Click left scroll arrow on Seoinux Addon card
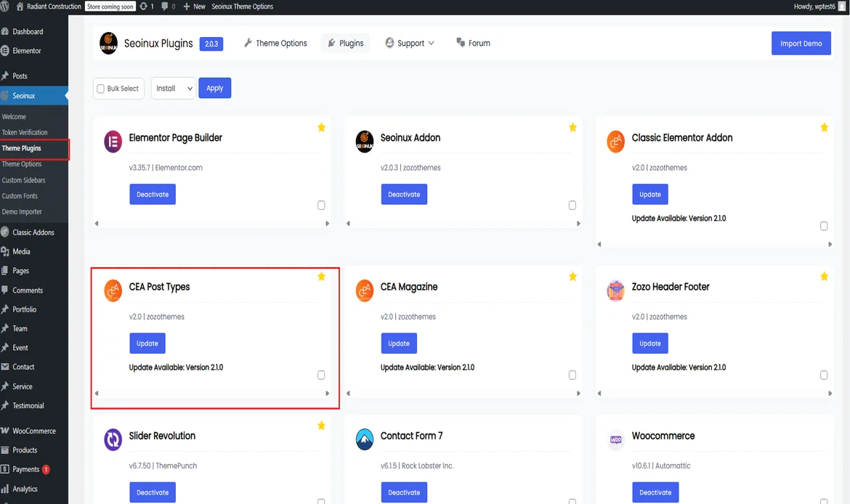The width and height of the screenshot is (850, 504). click(x=348, y=223)
